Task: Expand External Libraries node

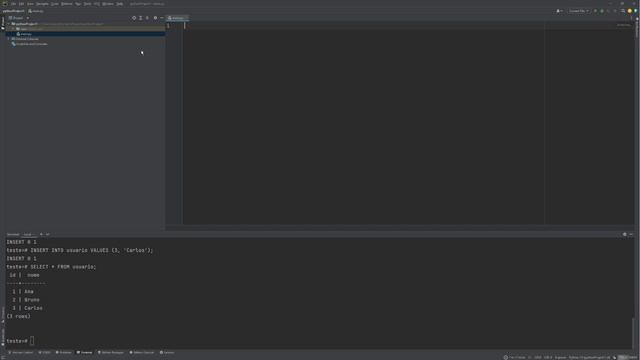Action: (x=9, y=39)
